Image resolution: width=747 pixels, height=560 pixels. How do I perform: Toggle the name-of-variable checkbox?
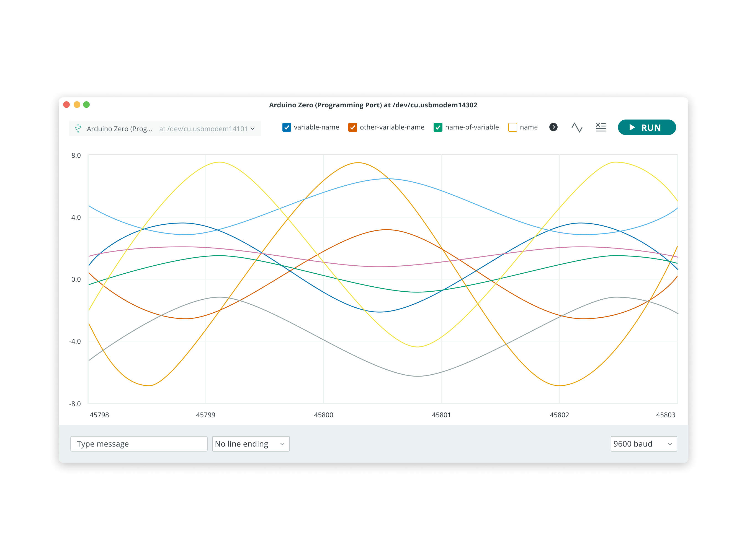click(438, 127)
